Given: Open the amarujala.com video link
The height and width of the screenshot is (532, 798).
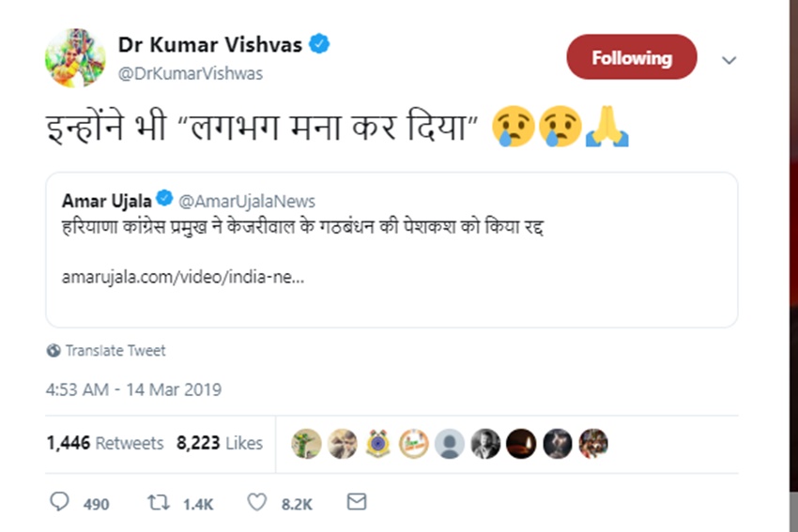Looking at the screenshot, I should point(182,278).
